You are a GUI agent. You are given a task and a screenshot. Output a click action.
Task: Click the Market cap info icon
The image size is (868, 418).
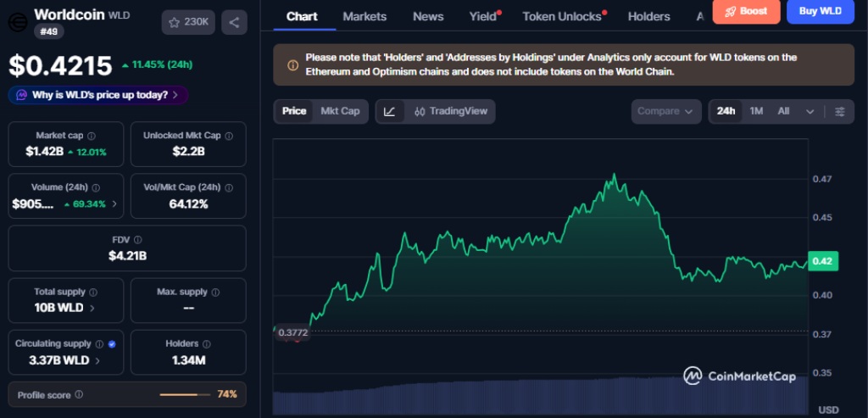[x=92, y=136]
